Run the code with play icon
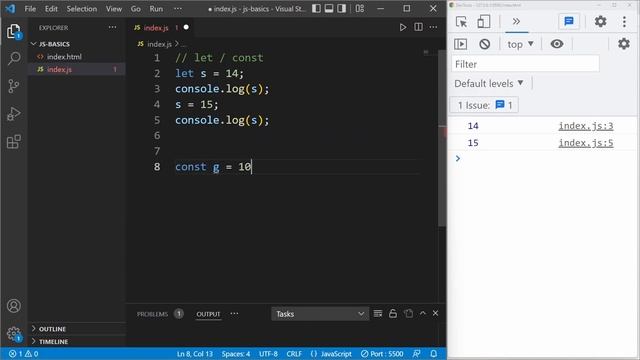Screen dimensions: 640x360 tap(402, 27)
